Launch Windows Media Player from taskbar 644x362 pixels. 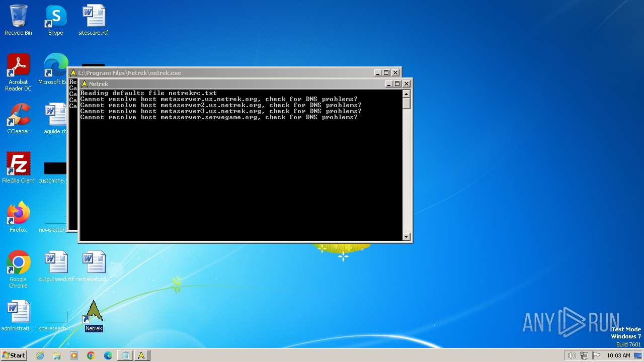[74, 355]
